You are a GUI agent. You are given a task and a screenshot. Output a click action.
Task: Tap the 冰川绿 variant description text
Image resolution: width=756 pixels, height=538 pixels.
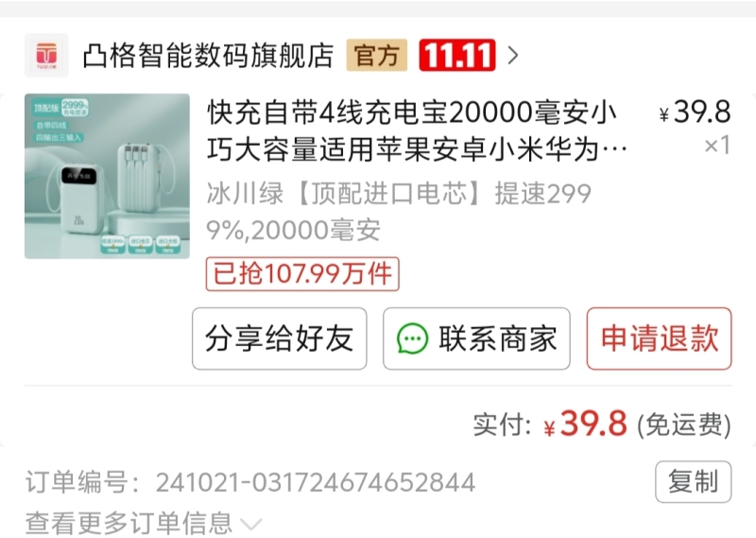398,212
